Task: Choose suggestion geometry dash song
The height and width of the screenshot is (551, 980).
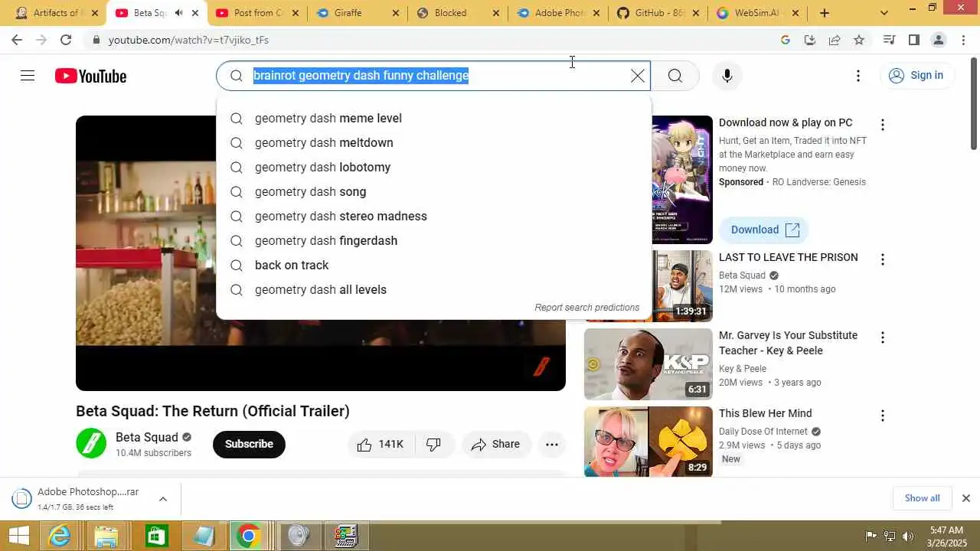Action: coord(433,191)
